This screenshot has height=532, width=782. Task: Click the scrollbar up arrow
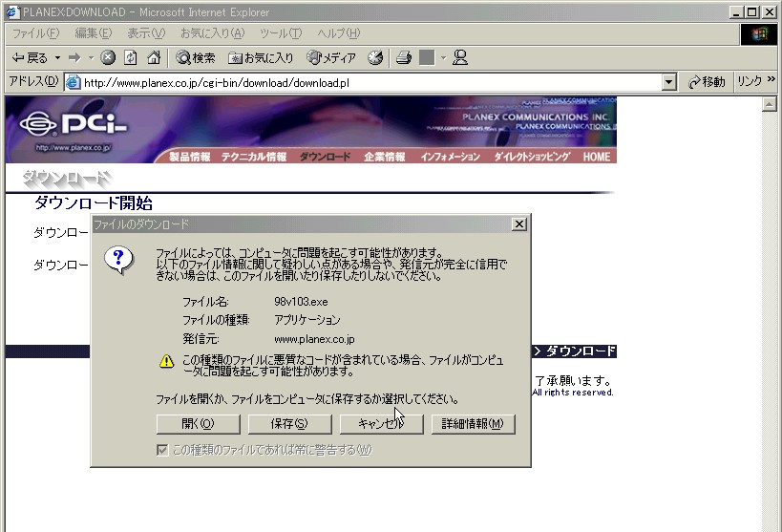[769, 104]
